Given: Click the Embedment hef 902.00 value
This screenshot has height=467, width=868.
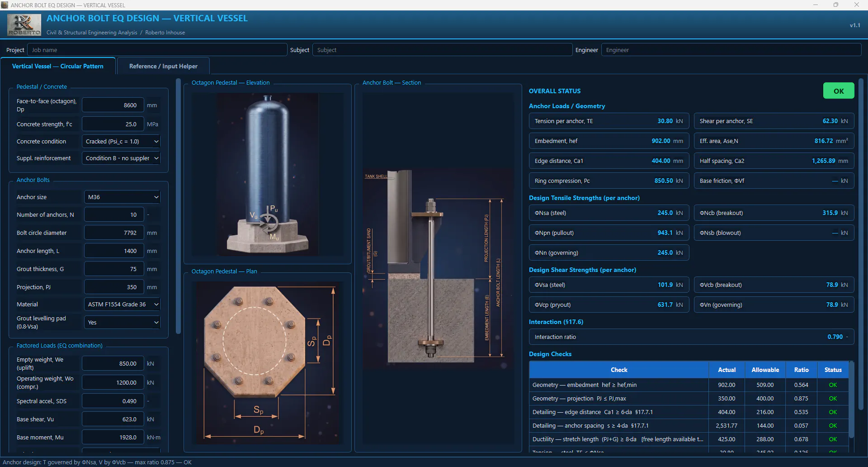Looking at the screenshot, I should 660,141.
